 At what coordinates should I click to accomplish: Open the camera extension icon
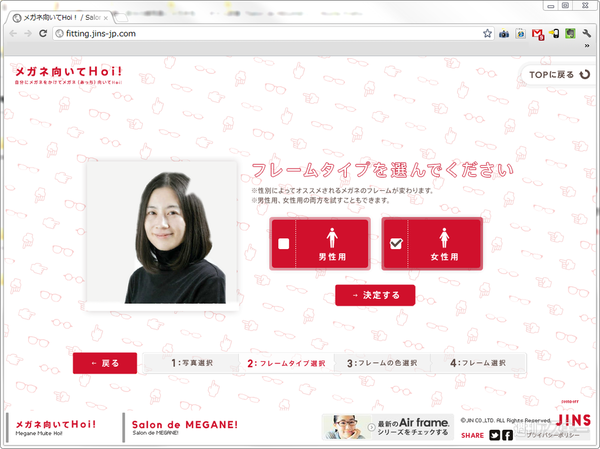504,34
